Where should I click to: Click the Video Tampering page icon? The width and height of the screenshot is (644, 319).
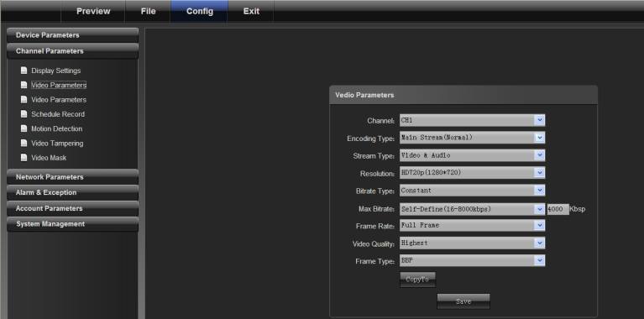click(24, 143)
